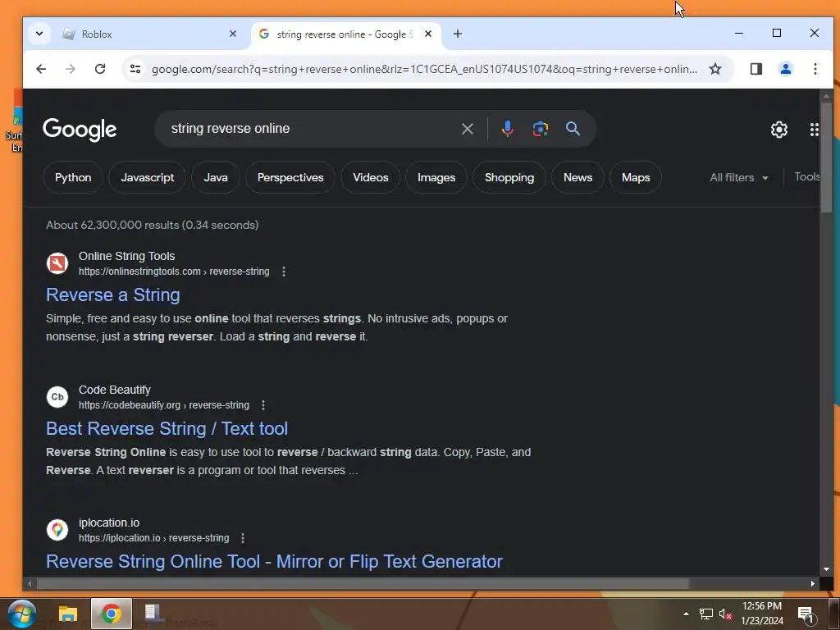Switch to the Roblox tab
Screen dimensions: 840x630
click(148, 34)
